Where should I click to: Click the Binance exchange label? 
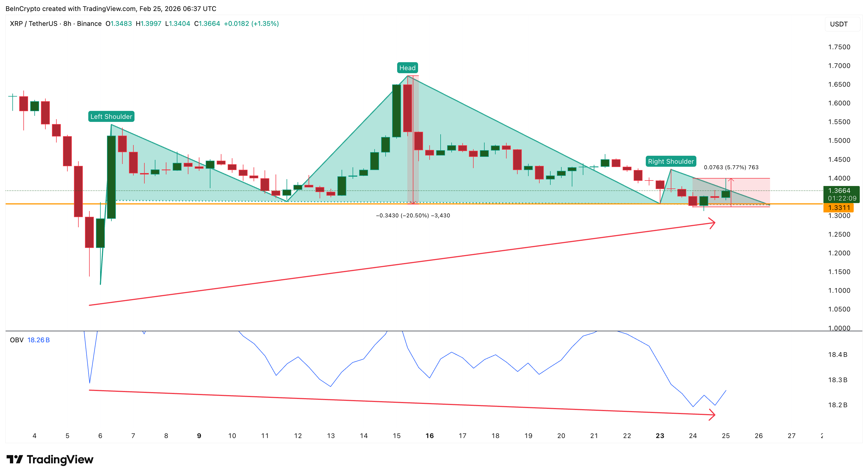coord(89,24)
